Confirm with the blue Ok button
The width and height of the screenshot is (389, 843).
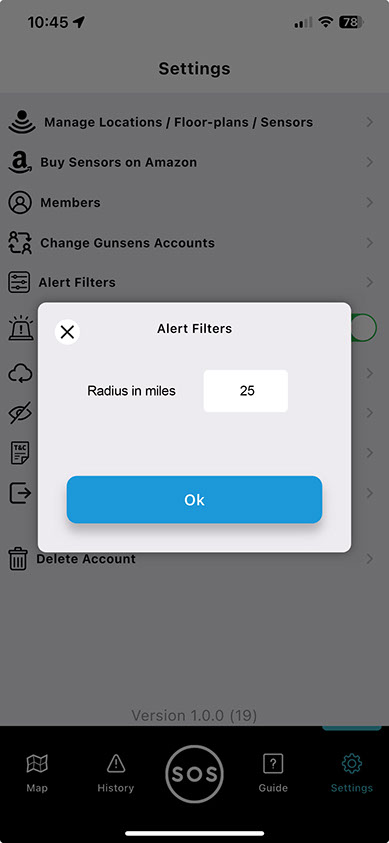point(194,499)
